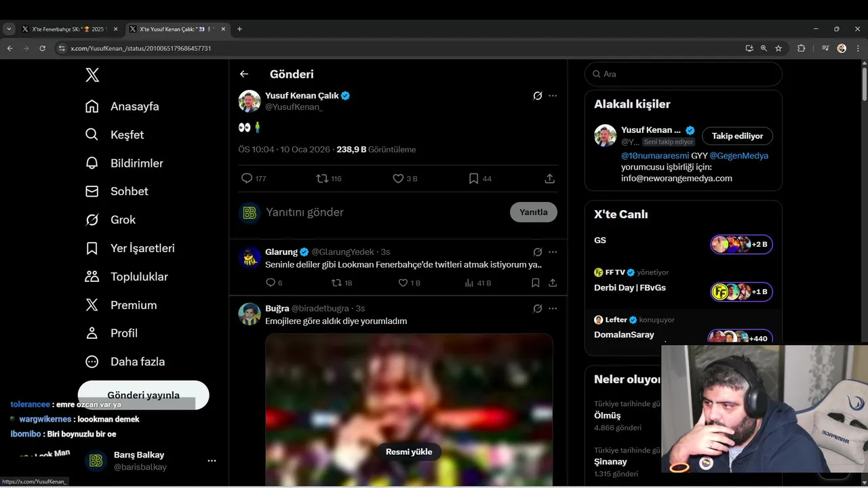The width and height of the screenshot is (868, 488).
Task: Open Şinanay trending topic
Action: [x=610, y=462]
